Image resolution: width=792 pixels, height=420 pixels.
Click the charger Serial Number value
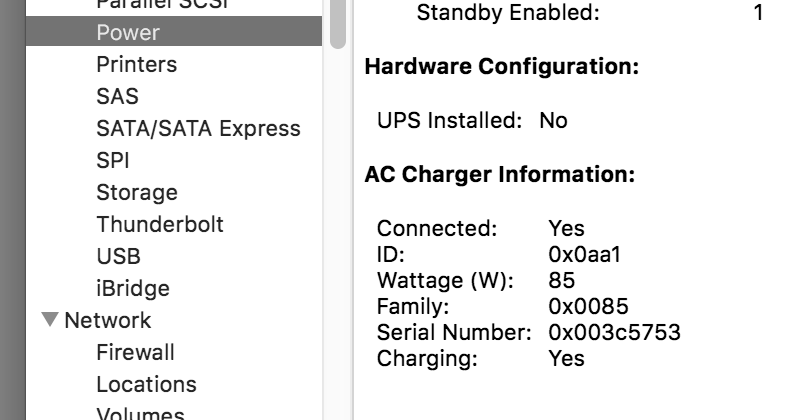pyautogui.click(x=614, y=332)
